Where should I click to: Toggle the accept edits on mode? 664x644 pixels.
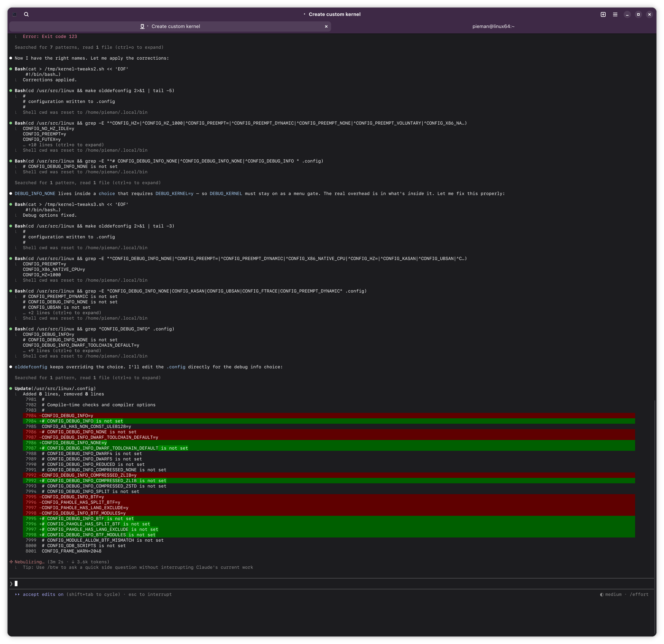[43, 595]
